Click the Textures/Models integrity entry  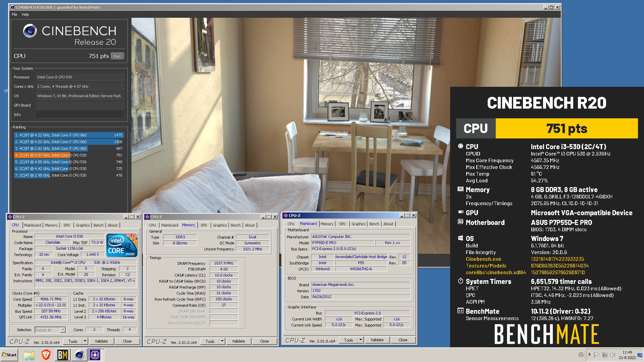click(486, 266)
